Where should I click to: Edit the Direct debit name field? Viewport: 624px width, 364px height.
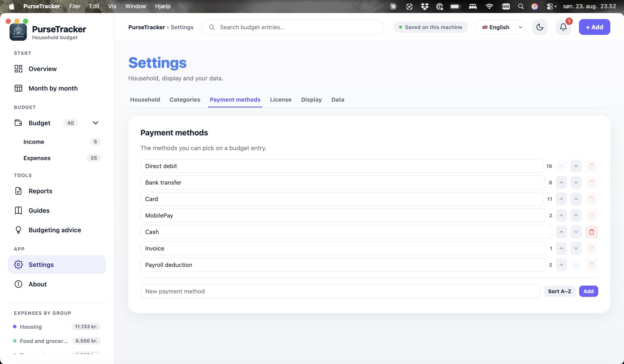341,166
